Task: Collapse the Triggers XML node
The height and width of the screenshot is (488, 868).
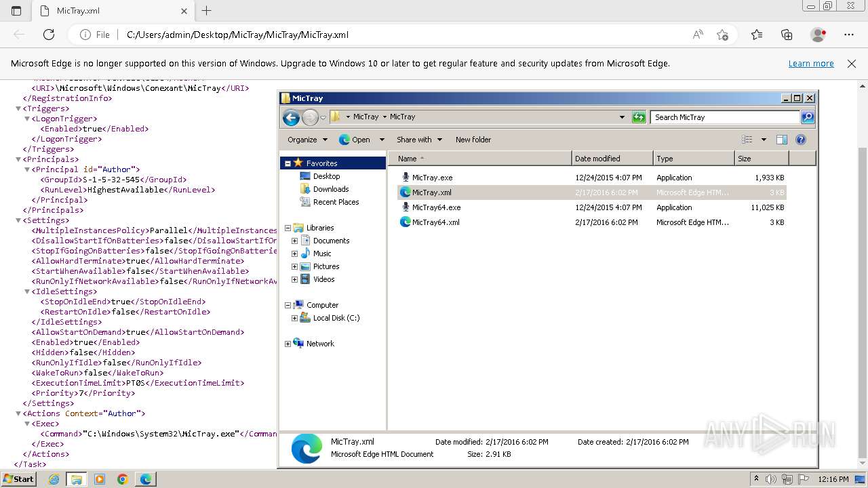Action: [19, 108]
